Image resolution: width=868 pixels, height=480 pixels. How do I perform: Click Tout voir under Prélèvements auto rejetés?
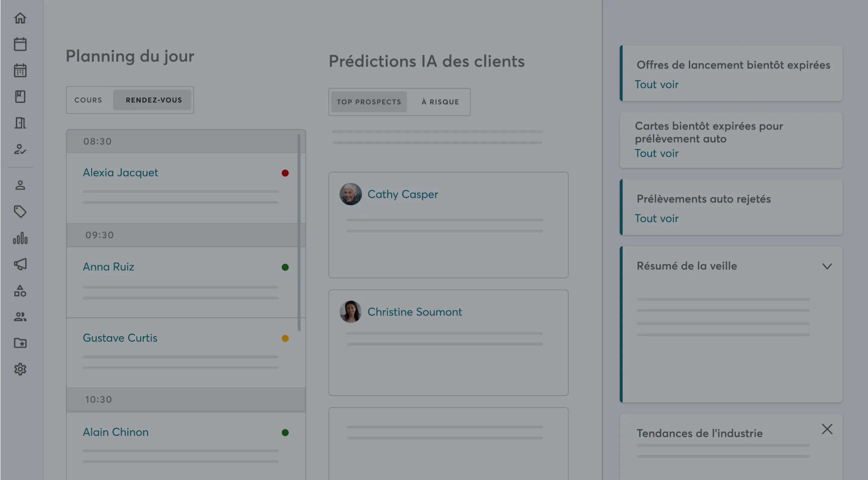tap(656, 218)
